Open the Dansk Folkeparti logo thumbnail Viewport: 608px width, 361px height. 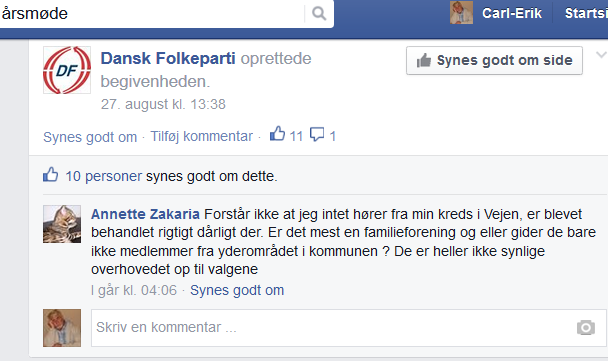pos(67,70)
